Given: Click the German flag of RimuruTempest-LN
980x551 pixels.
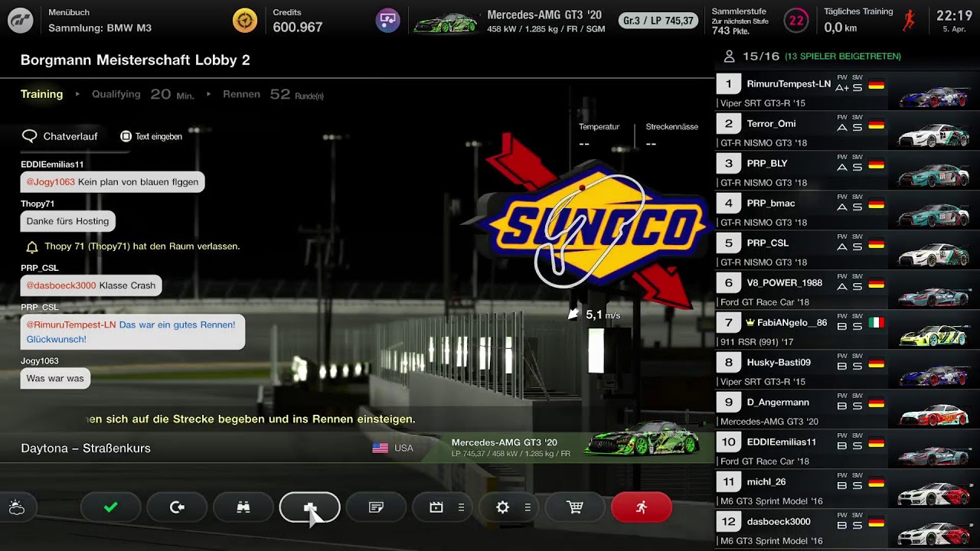Looking at the screenshot, I should click(877, 85).
